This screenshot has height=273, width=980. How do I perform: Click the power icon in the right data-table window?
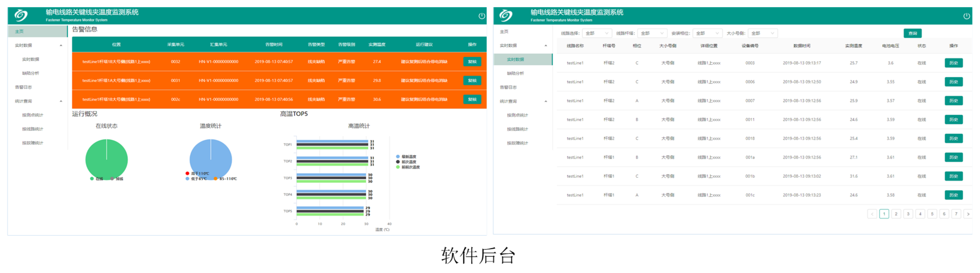tap(966, 16)
